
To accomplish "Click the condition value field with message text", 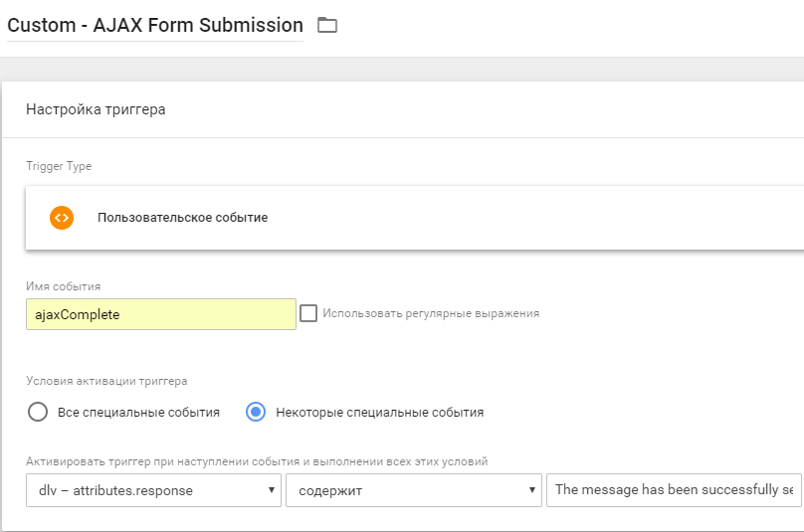I will pyautogui.click(x=674, y=489).
